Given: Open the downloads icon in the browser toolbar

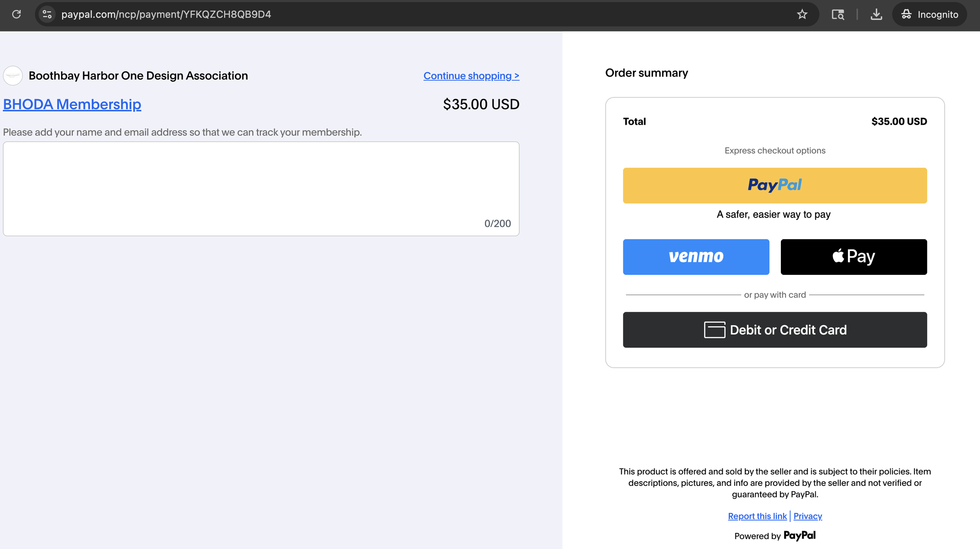Looking at the screenshot, I should [x=876, y=15].
